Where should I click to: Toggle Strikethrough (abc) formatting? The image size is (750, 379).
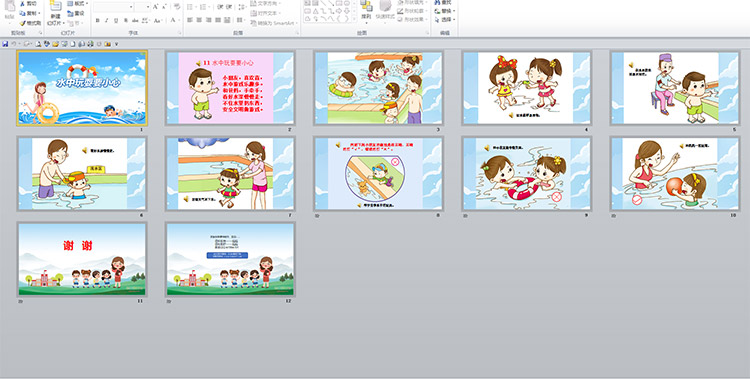[135, 20]
